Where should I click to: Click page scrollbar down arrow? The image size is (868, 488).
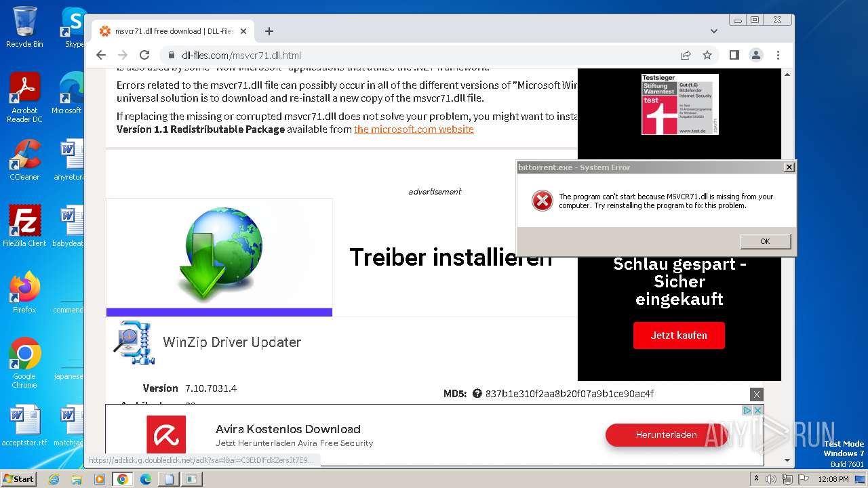[x=787, y=460]
